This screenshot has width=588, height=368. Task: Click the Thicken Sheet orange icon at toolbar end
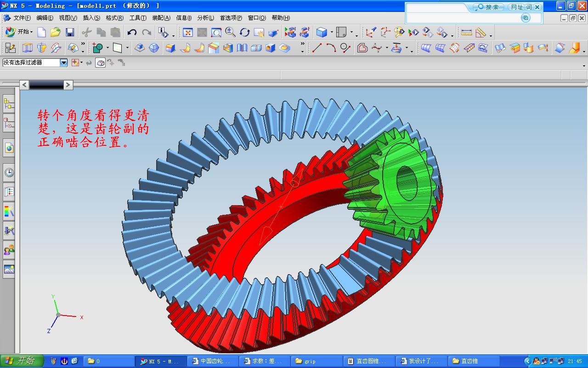pyautogui.click(x=574, y=48)
